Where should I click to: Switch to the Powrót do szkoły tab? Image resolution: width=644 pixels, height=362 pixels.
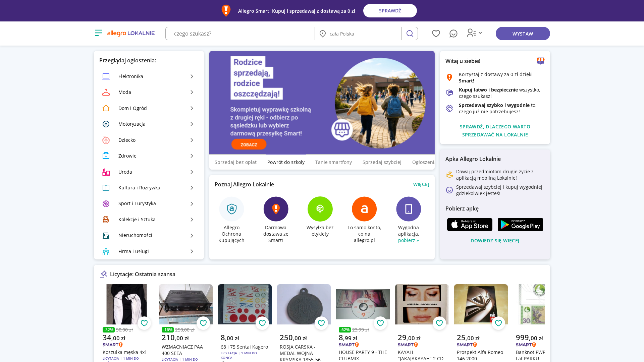(x=286, y=162)
